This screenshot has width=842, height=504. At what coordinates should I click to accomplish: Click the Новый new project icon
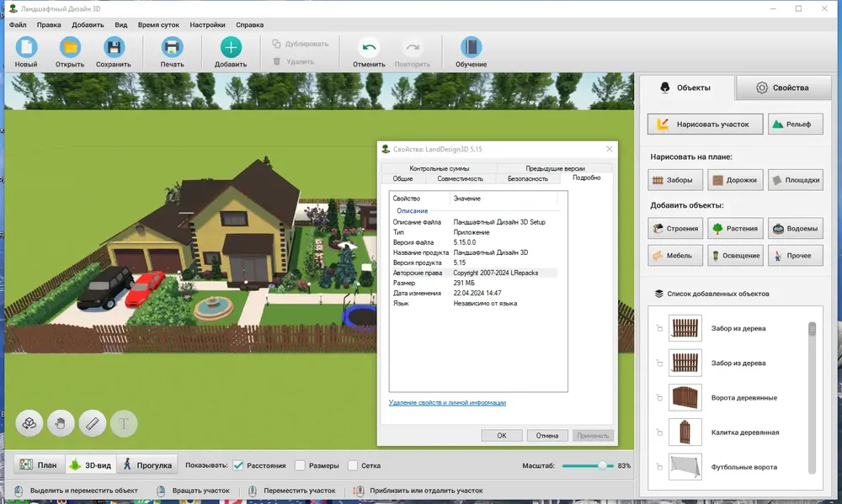(x=26, y=47)
